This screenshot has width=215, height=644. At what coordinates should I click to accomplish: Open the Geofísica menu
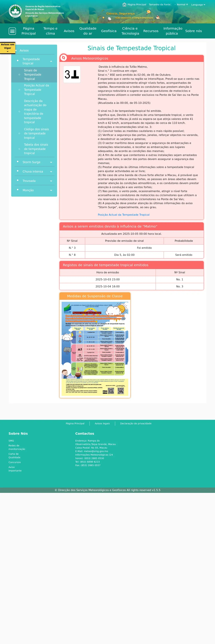click(x=109, y=31)
